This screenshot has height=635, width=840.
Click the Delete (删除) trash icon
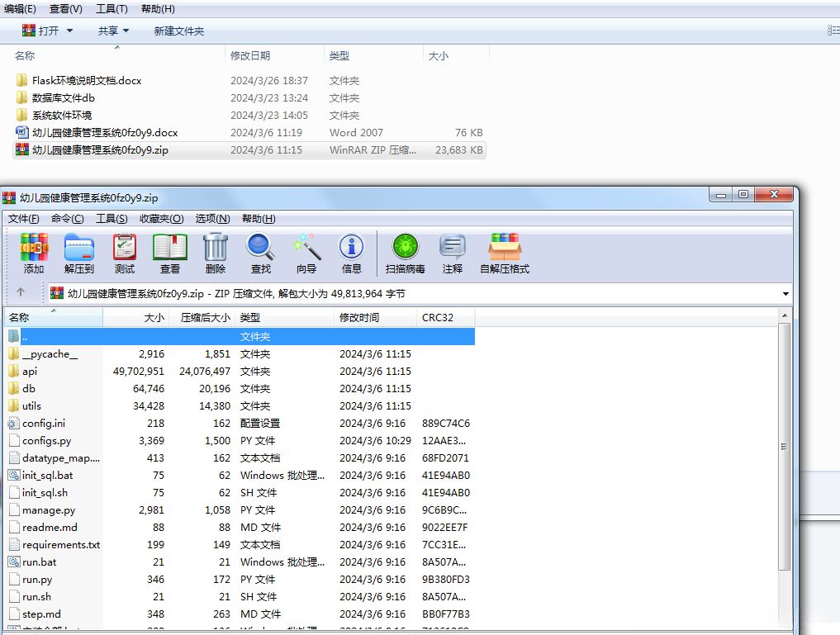(216, 248)
